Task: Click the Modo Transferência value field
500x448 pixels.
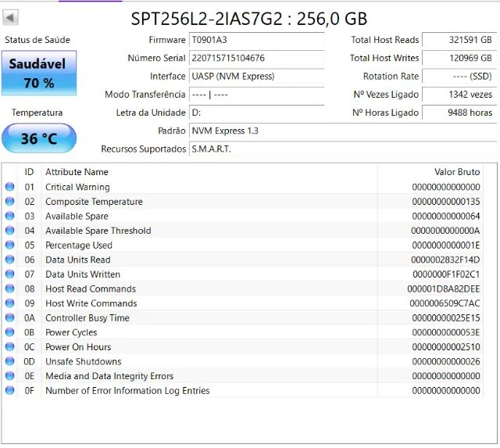Action: point(257,95)
